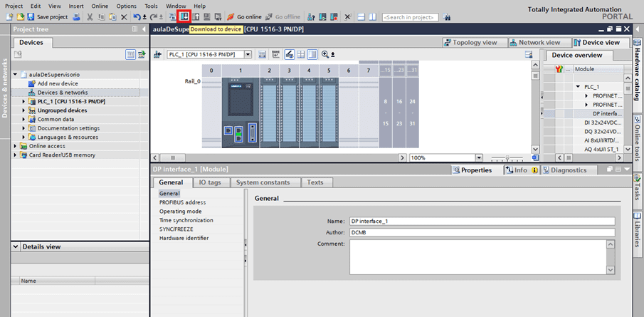Click the Download to device icon
This screenshot has height=317, width=644.
pos(184,17)
